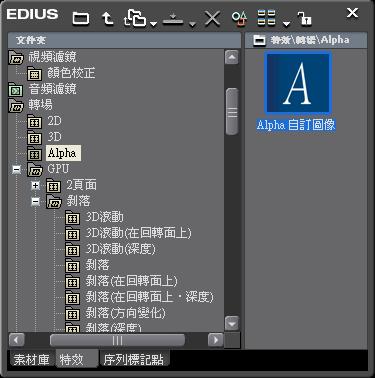
Task: Toggle the lock icon in the toolbar
Action: [304, 19]
